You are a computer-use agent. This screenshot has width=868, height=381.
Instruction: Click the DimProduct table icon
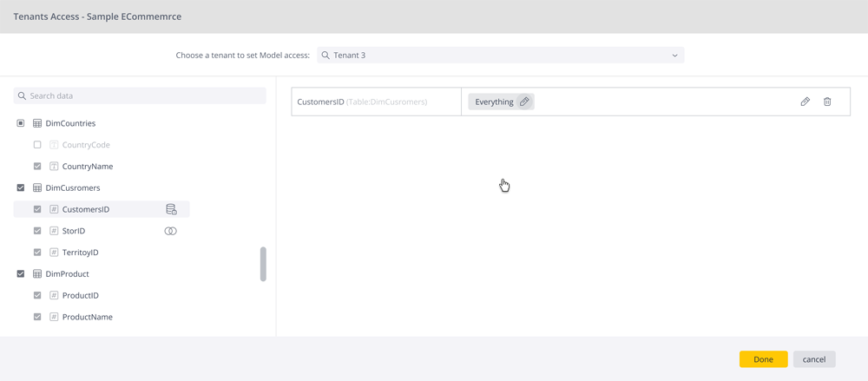click(x=37, y=274)
